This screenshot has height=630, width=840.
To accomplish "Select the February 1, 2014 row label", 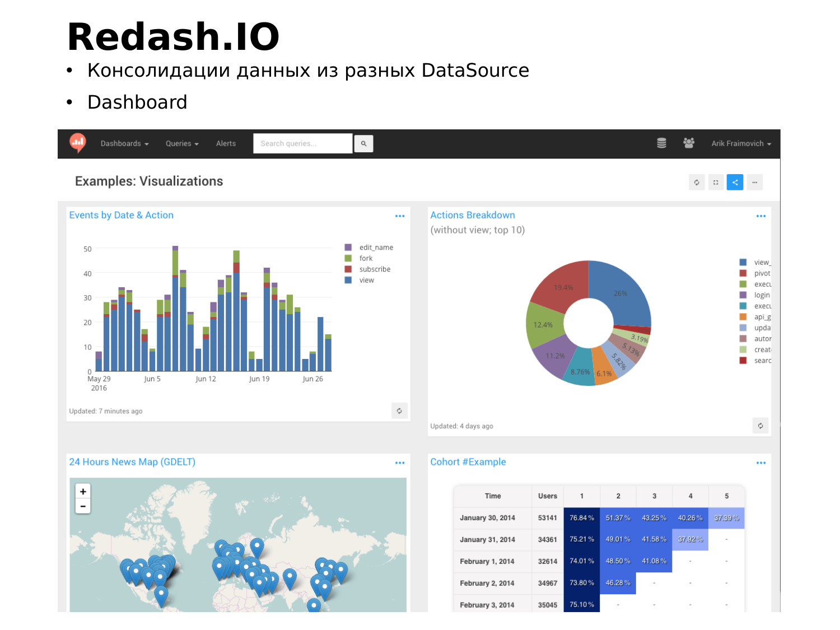I will (x=487, y=562).
